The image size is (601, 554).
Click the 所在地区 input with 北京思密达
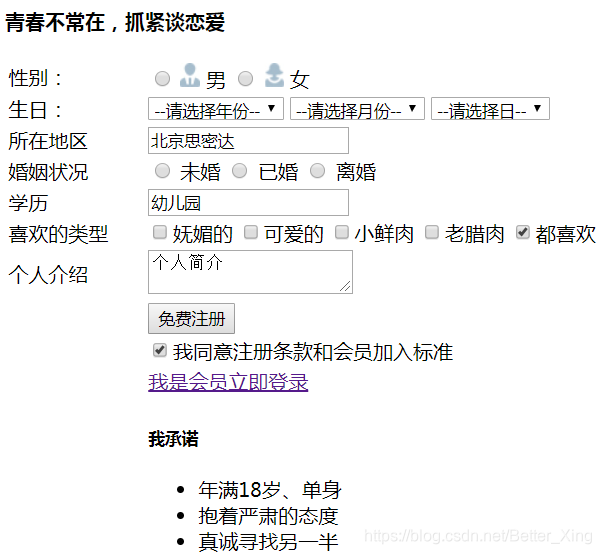(248, 141)
